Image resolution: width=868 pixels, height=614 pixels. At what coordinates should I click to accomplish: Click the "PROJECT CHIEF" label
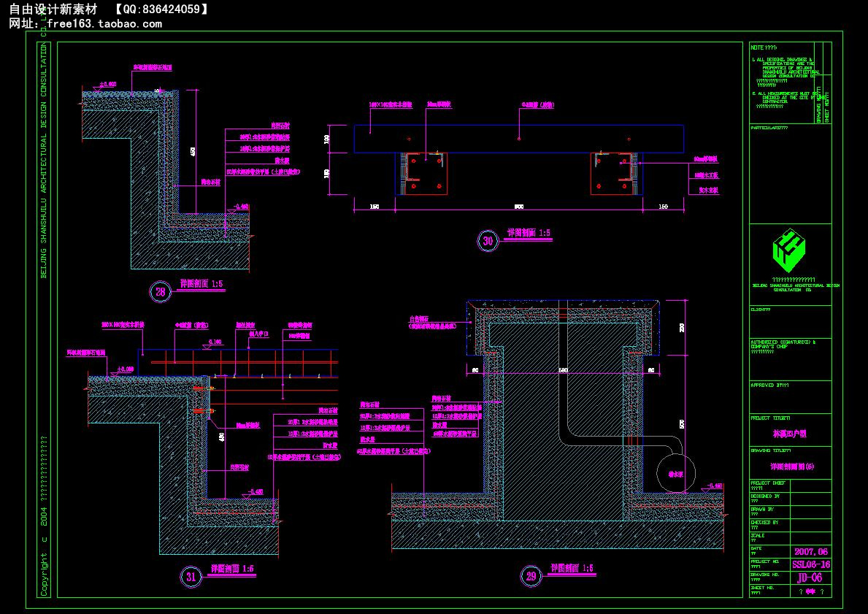[x=769, y=483]
